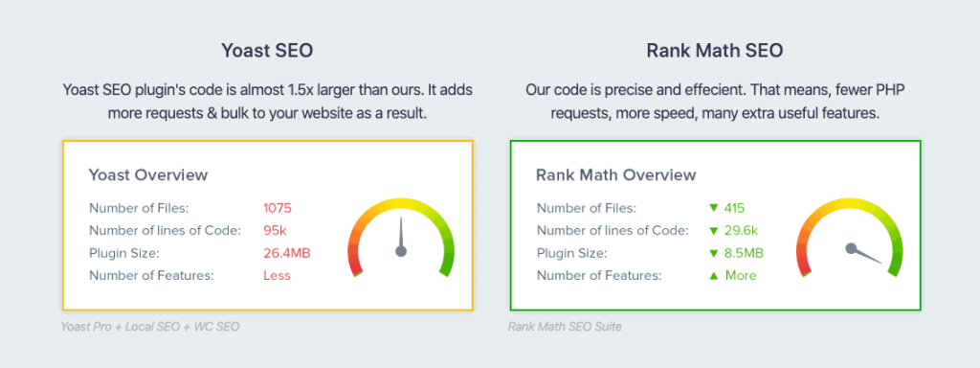Viewport: 980px width, 368px height.
Task: Click the 26.4MB plugin size value
Action: click(287, 253)
